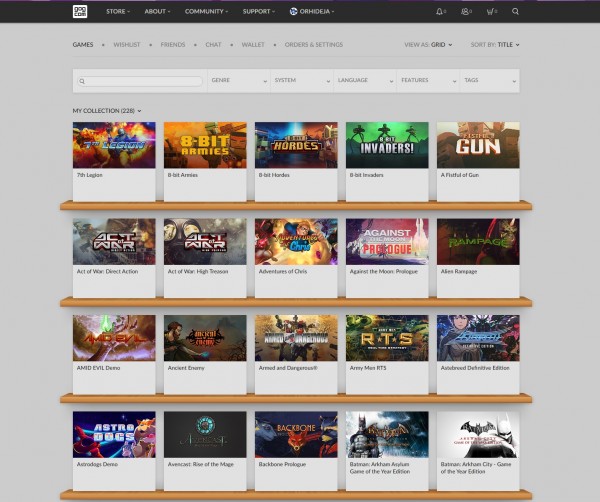Change the VIEW AS: GRID dropdown
Screen dimensions: 600x502
pos(428,45)
